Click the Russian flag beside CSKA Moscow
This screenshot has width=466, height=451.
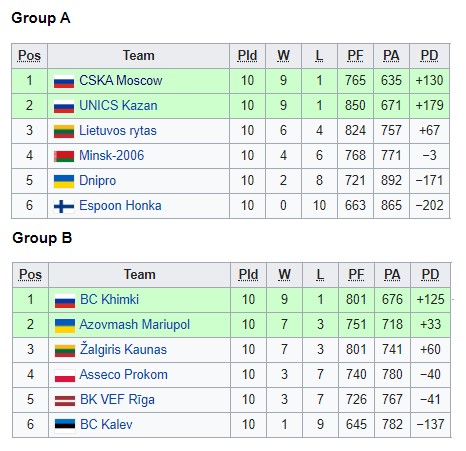point(64,81)
